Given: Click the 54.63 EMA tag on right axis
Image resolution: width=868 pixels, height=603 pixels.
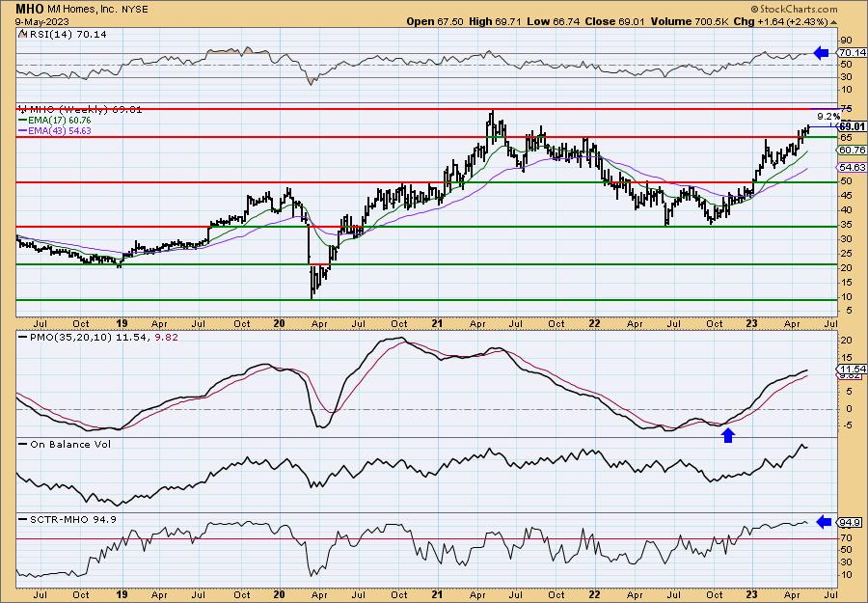Looking at the screenshot, I should click(851, 167).
